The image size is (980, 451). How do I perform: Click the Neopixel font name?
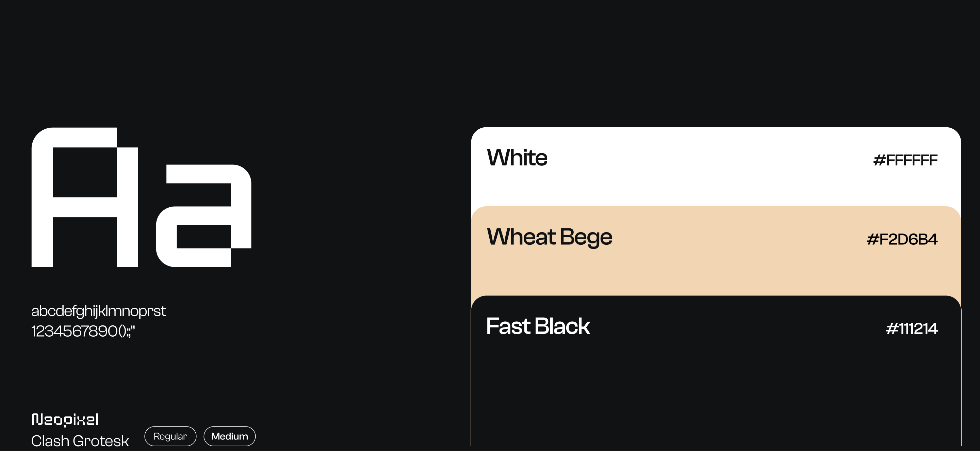(65, 419)
